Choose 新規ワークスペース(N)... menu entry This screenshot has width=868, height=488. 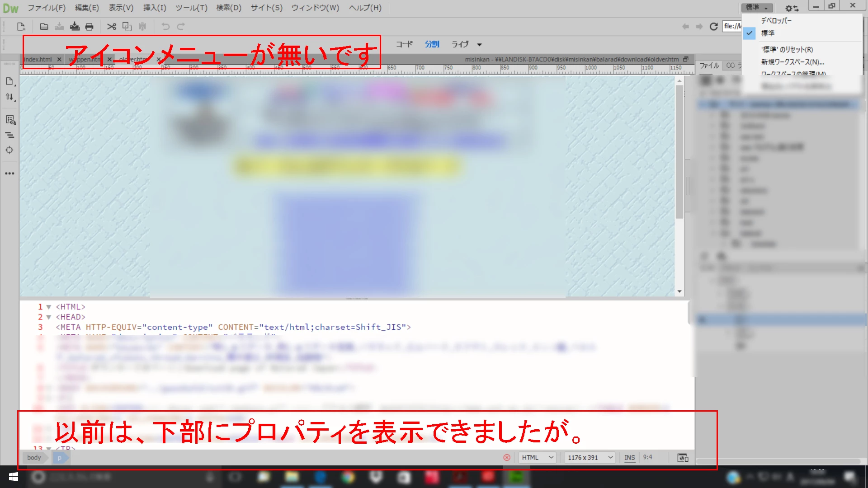tap(792, 62)
